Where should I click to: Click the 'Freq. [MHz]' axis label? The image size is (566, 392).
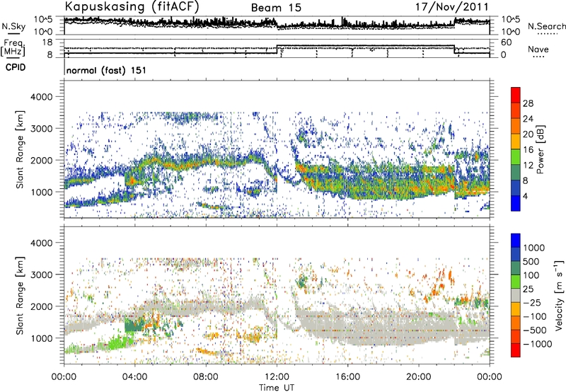click(x=13, y=47)
